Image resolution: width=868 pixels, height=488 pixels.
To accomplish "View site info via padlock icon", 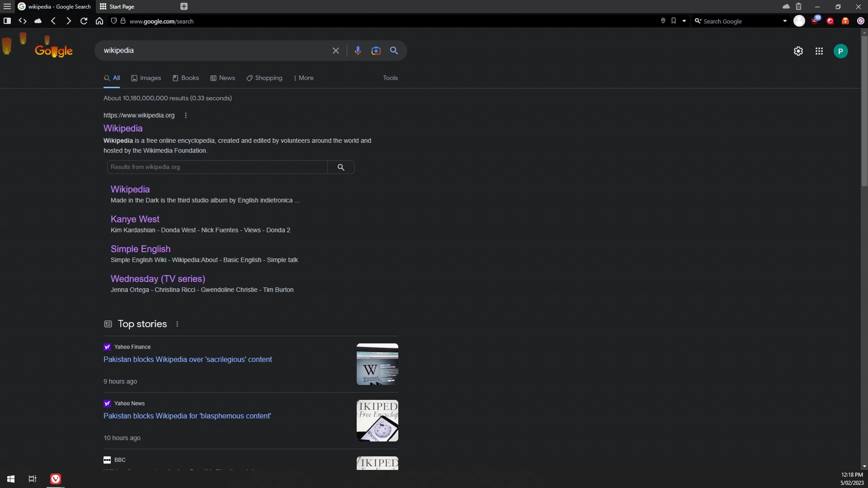I will pyautogui.click(x=123, y=21).
